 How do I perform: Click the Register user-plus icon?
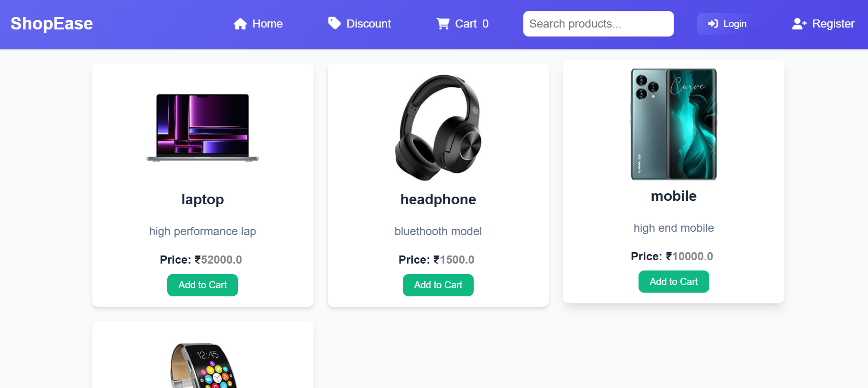pos(799,24)
